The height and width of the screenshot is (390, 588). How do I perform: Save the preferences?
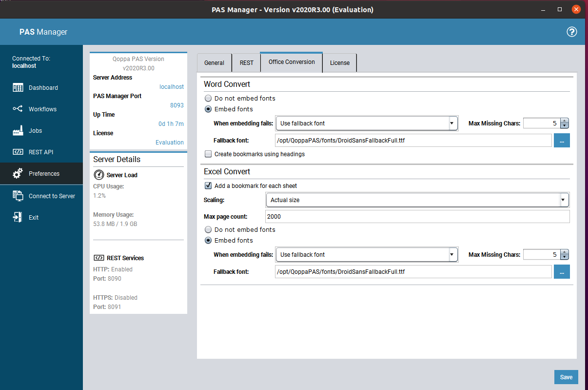tap(566, 377)
